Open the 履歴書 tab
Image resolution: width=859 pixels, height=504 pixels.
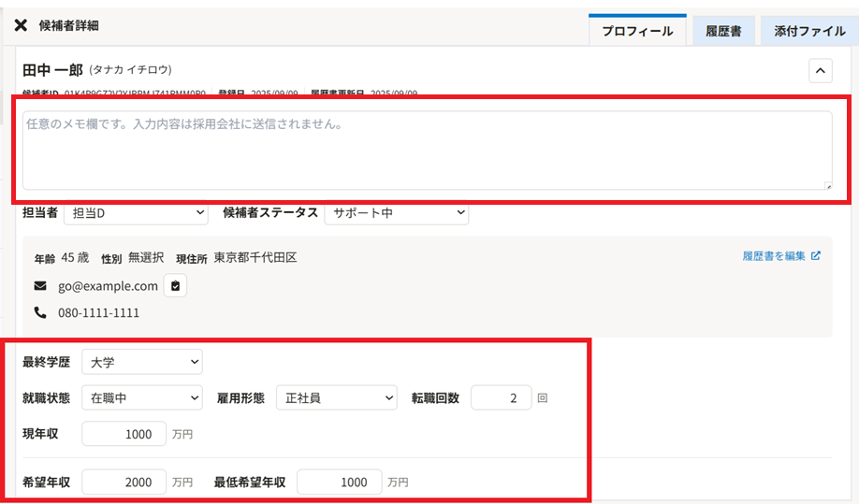click(723, 31)
